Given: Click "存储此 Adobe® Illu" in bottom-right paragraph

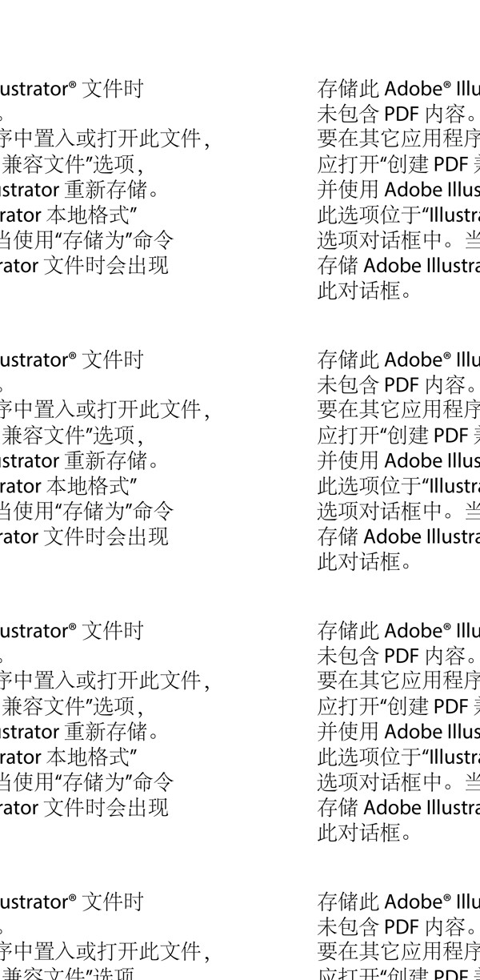Looking at the screenshot, I should 398,901.
